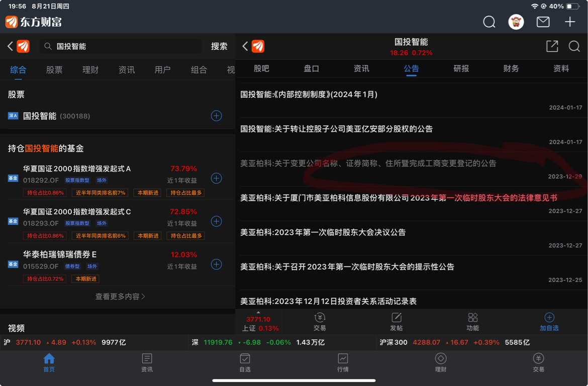The image size is (588, 386).
Task: Add 华泰柏瑞锦瑞债券E fund to watchlist
Action: pyautogui.click(x=217, y=264)
